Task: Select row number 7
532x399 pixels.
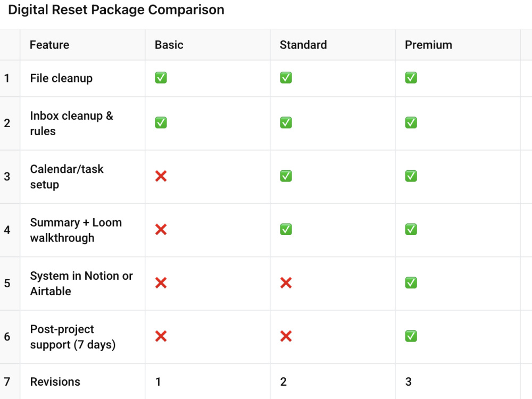Action: pos(10,381)
